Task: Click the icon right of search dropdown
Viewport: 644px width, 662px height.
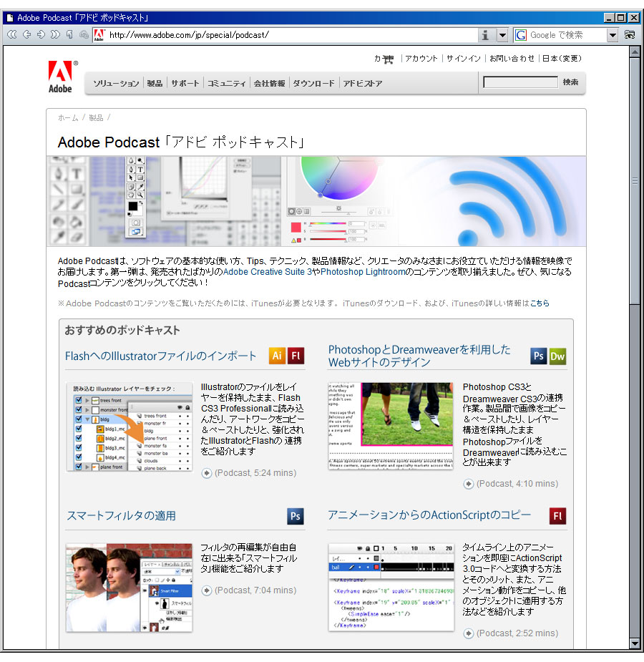Action: pyautogui.click(x=630, y=34)
